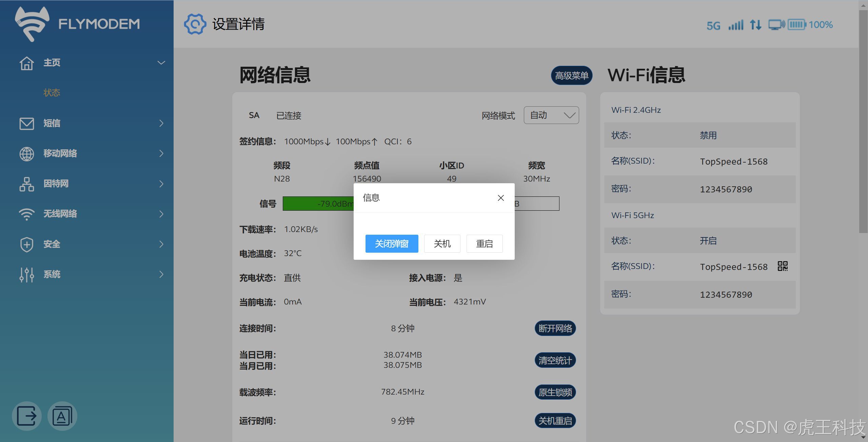The width and height of the screenshot is (868, 442).
Task: Click the language switch icon
Action: pyautogui.click(x=62, y=416)
